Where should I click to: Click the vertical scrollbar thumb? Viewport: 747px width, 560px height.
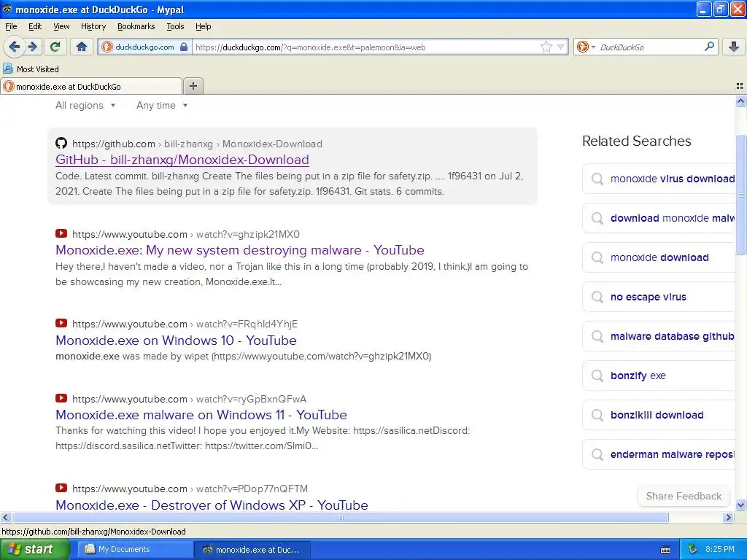pos(741,194)
